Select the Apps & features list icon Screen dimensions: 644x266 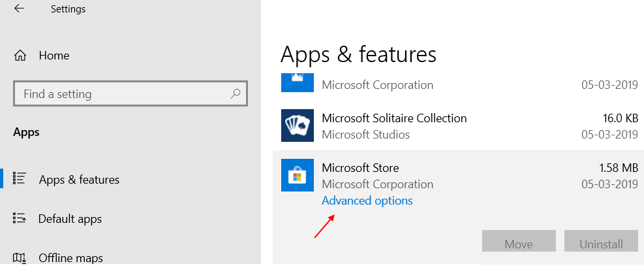click(x=20, y=178)
